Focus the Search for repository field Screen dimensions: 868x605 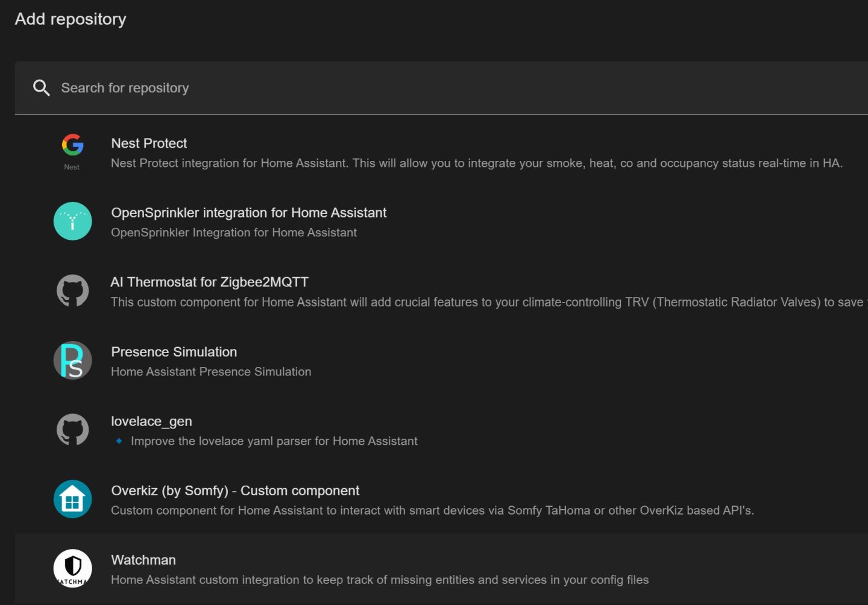pos(422,88)
